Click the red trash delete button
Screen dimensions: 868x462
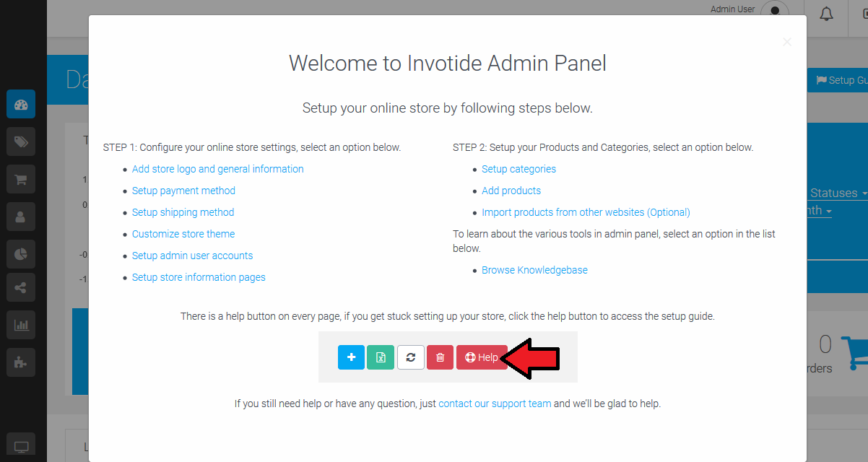(440, 357)
